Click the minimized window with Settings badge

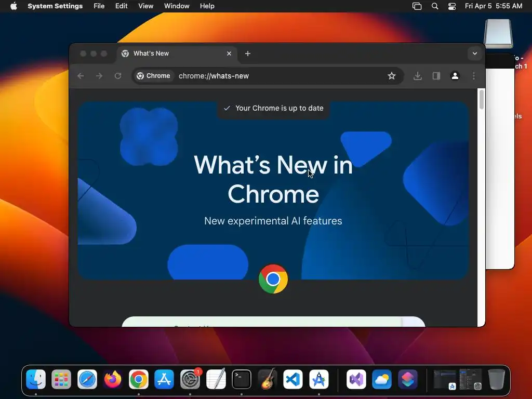click(x=471, y=379)
